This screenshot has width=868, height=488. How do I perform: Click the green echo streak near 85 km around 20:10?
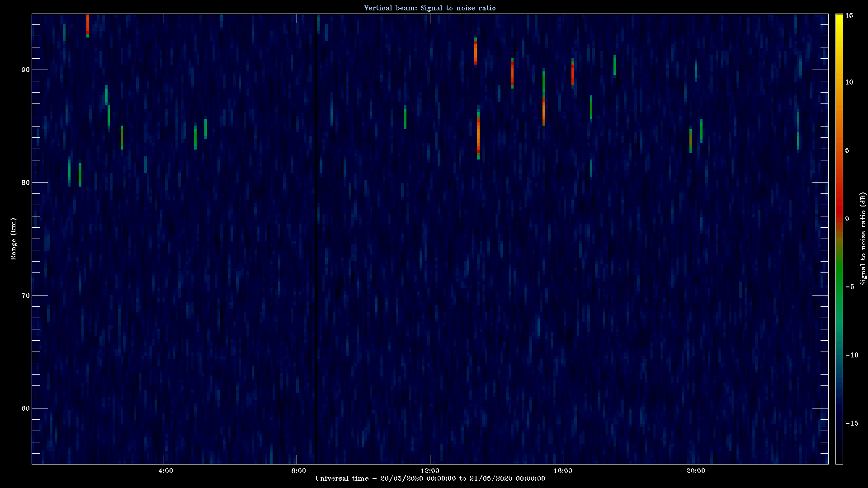click(701, 131)
